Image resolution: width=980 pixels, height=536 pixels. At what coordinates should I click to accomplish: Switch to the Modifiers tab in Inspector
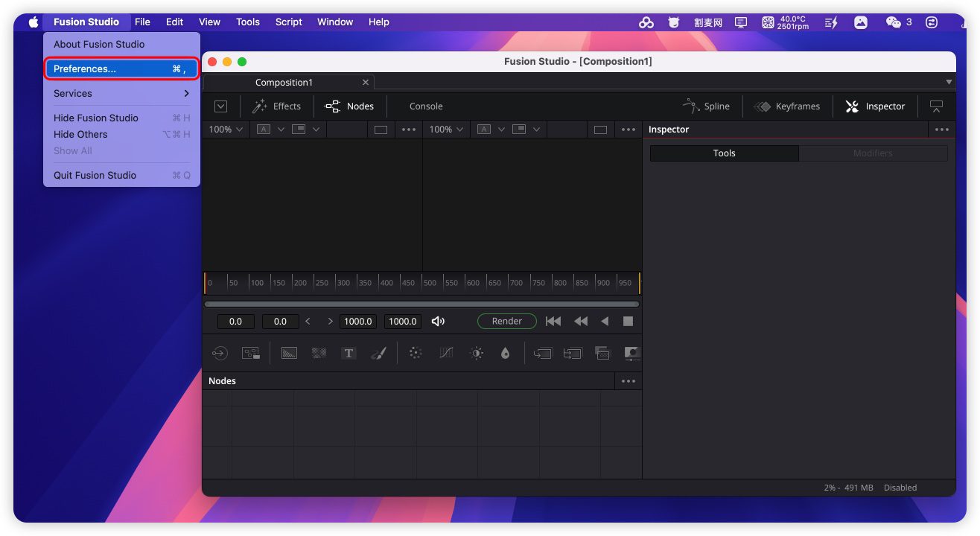point(872,153)
